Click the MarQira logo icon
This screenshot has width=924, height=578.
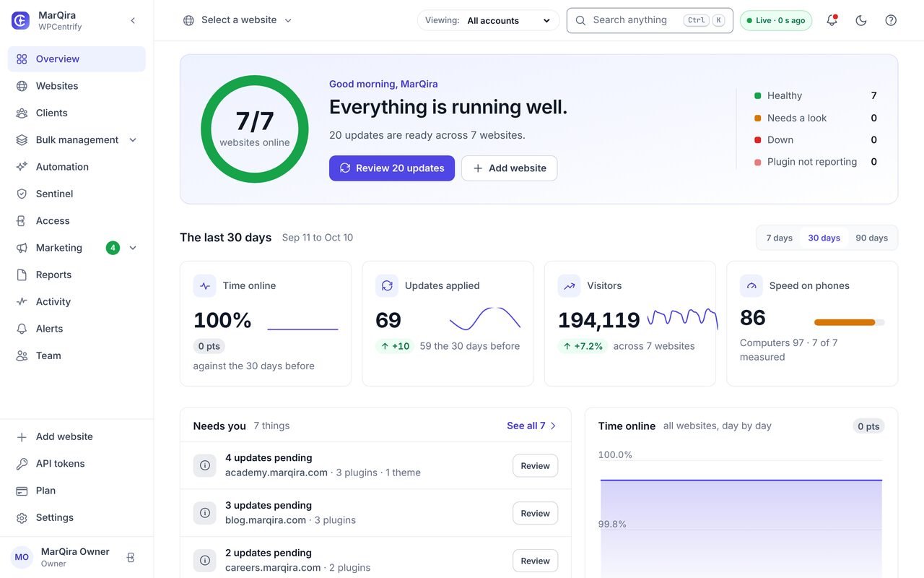click(x=21, y=20)
